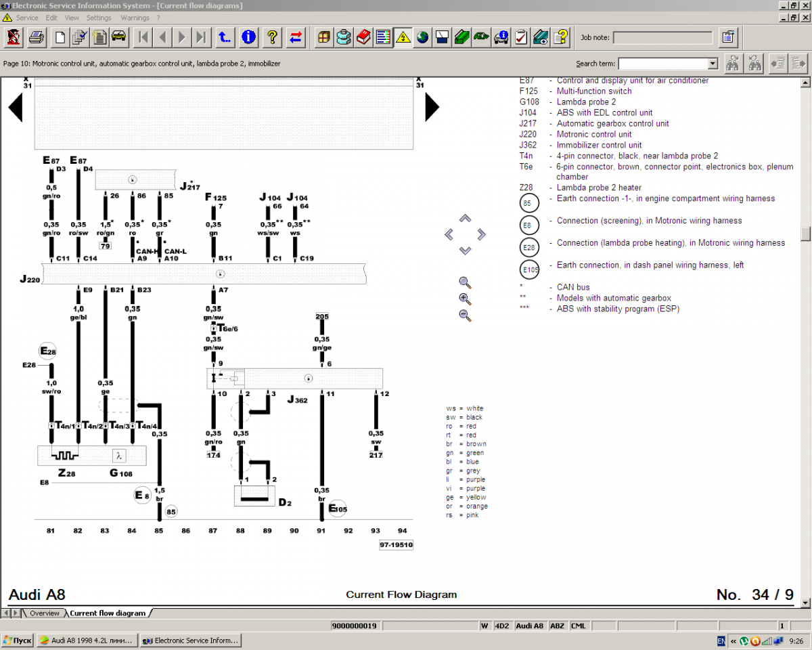Switch to Electronic Service Inform taskbar button
812x650 pixels.
click(x=190, y=640)
